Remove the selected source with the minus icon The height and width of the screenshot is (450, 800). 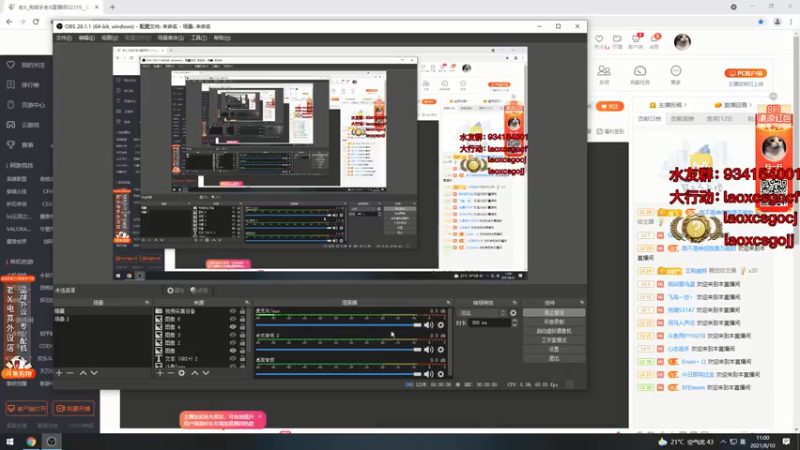[x=170, y=373]
